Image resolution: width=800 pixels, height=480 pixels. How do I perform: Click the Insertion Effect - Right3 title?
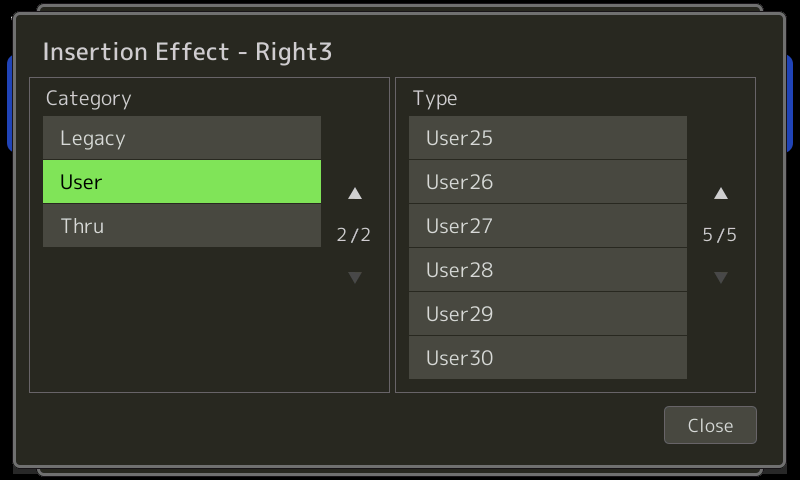(187, 52)
